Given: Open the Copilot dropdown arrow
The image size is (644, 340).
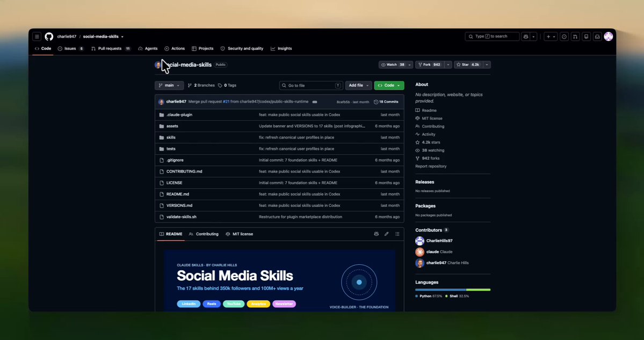Looking at the screenshot, I should (x=533, y=37).
